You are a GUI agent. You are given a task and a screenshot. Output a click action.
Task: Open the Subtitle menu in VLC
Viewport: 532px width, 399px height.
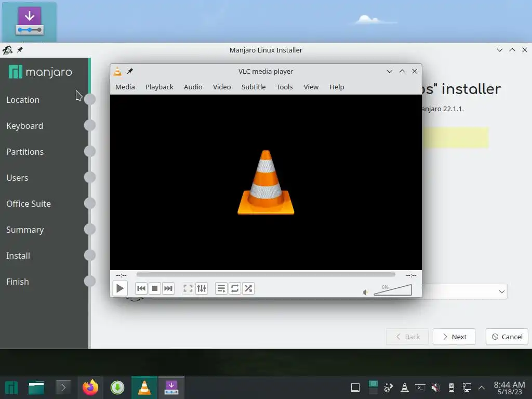pyautogui.click(x=254, y=87)
